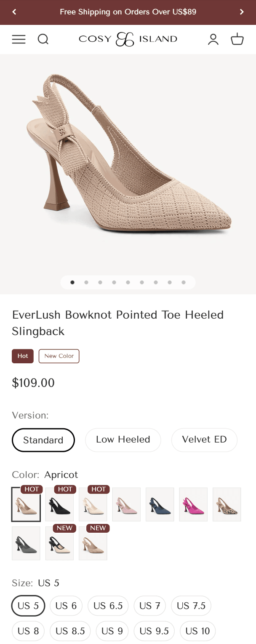Image resolution: width=256 pixels, height=644 pixels.
Task: Click the New Color badge
Action: (59, 356)
